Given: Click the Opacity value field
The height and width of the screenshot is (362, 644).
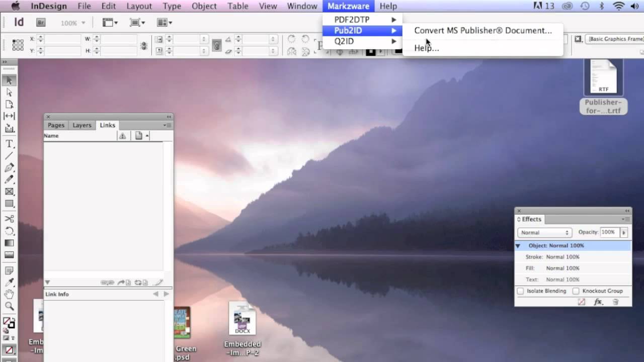Looking at the screenshot, I should pyautogui.click(x=609, y=232).
